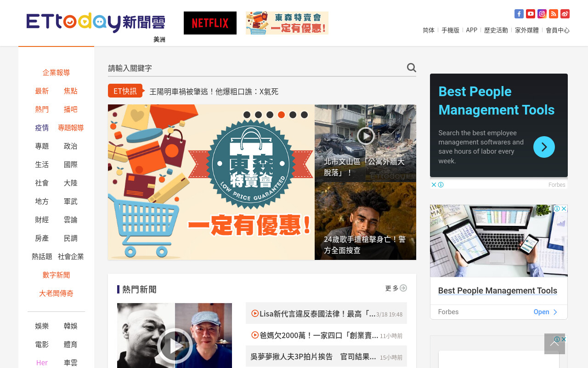Open ETtoday YouTube channel icon

[x=531, y=14]
